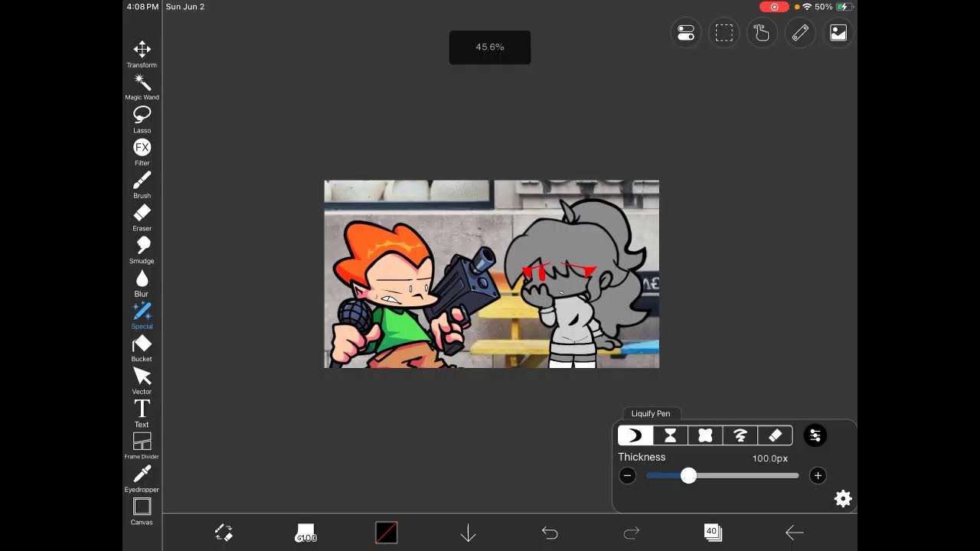Tap the battery status icon
Image resolution: width=980 pixels, height=551 pixels.
click(x=844, y=7)
